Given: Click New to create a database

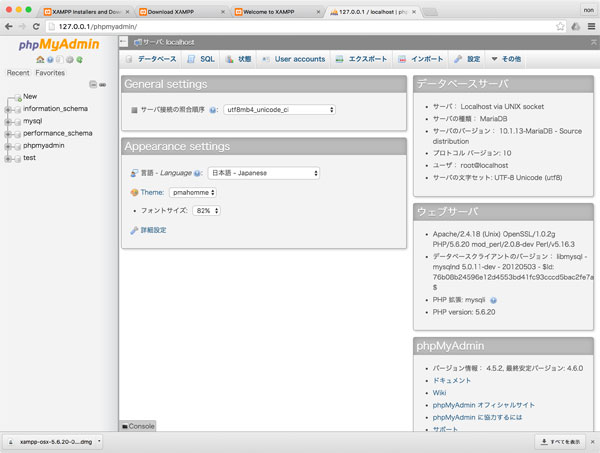Looking at the screenshot, I should coord(30,96).
